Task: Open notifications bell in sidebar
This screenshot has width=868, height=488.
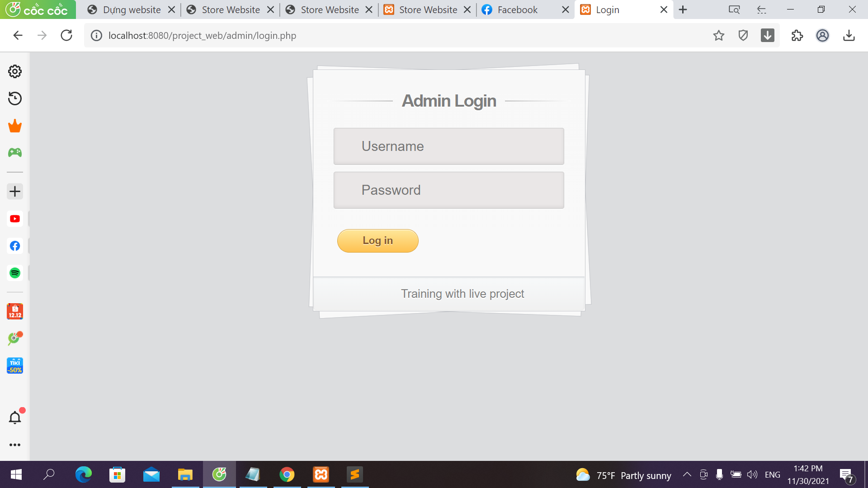Action: [x=15, y=418]
